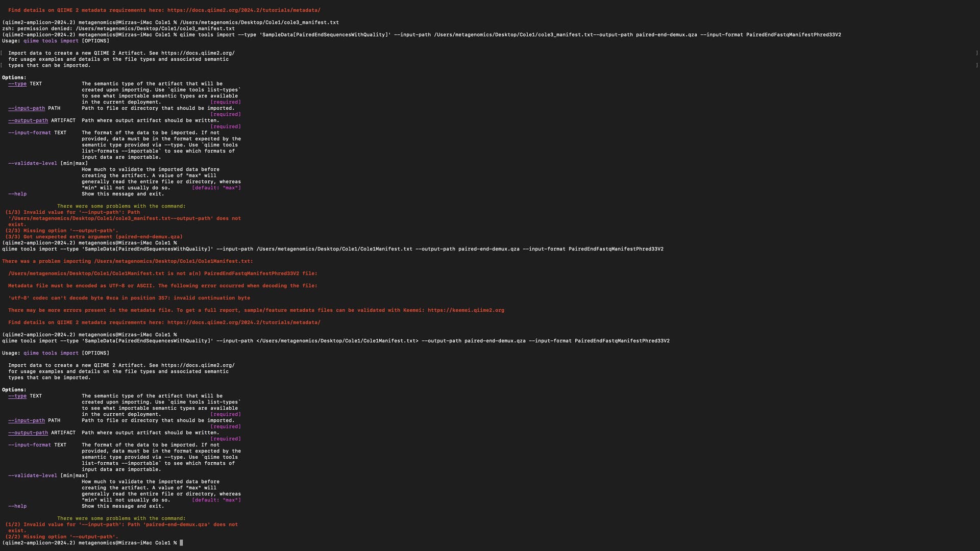Click the bracket mark at the right edge of the terminal
This screenshot has height=551, width=980.
[977, 53]
